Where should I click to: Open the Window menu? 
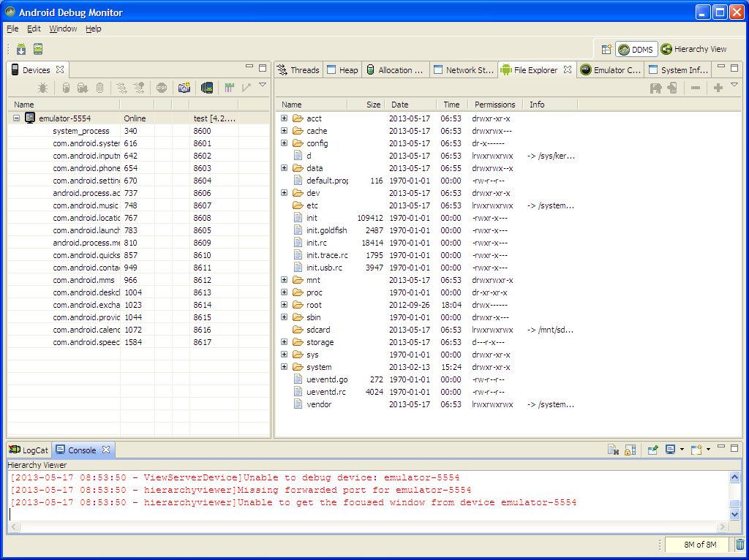[63, 29]
